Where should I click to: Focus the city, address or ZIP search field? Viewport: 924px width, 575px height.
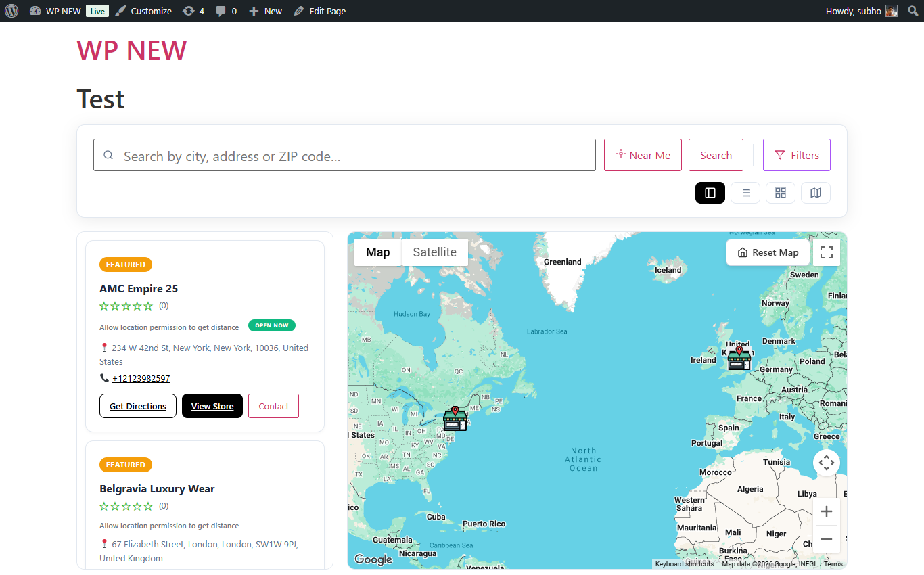344,155
